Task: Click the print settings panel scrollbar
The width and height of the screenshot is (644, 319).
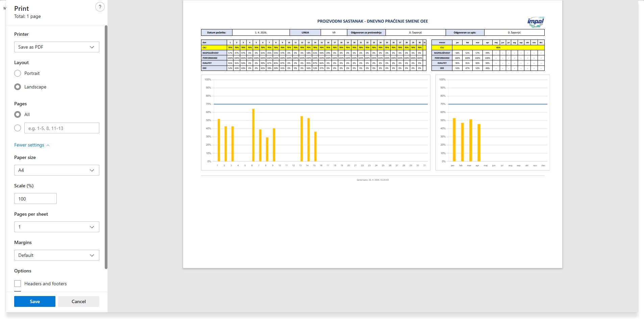Action: click(106, 147)
